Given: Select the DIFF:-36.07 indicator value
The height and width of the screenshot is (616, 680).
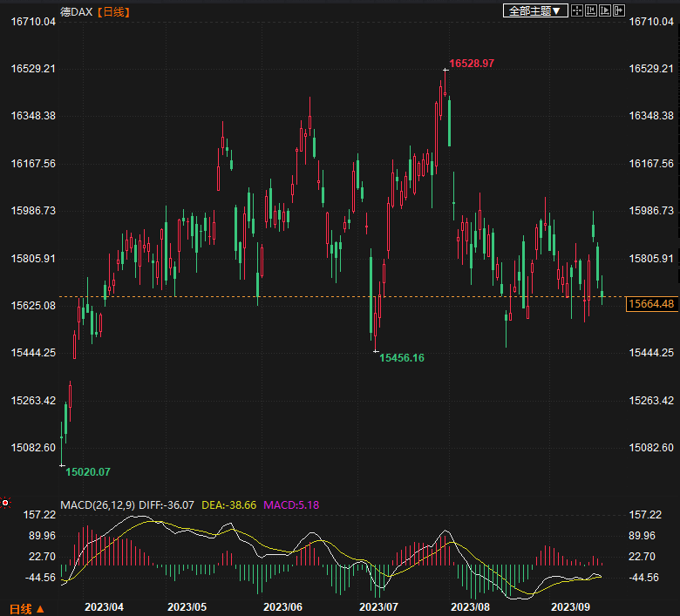Looking at the screenshot, I should coord(167,504).
